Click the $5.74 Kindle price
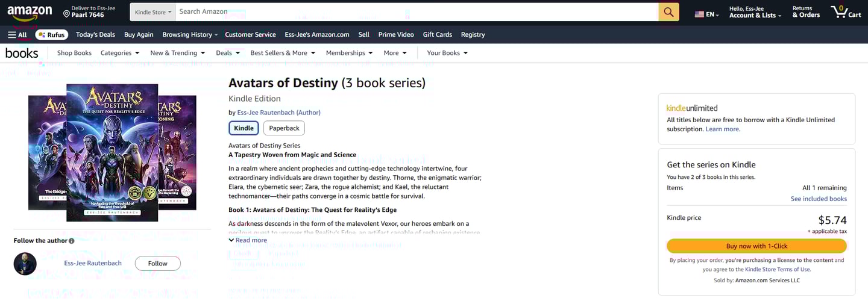 click(832, 220)
